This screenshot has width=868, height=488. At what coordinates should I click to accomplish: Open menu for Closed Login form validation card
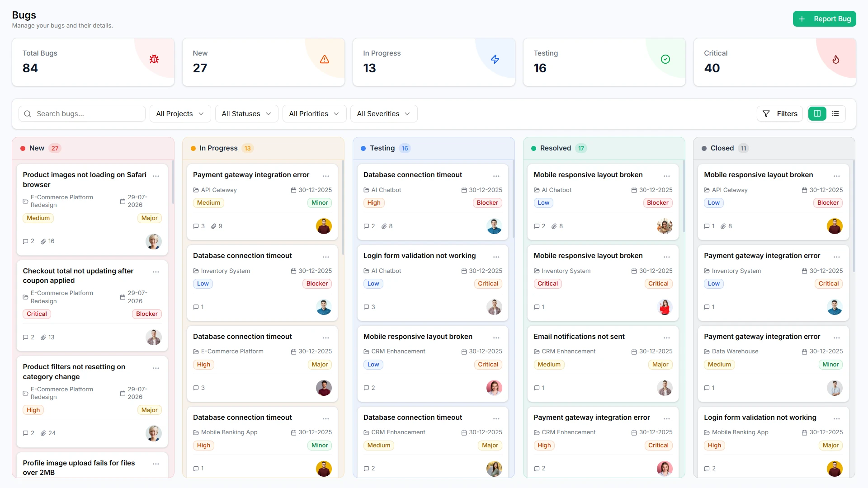pos(837,418)
